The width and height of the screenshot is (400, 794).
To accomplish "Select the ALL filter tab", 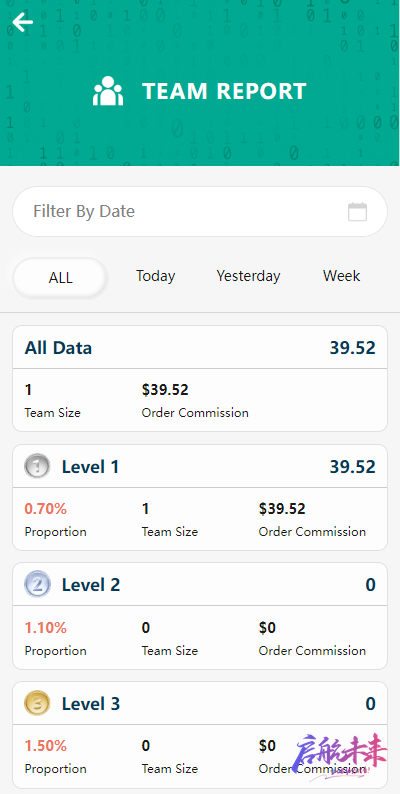I will 60,277.
